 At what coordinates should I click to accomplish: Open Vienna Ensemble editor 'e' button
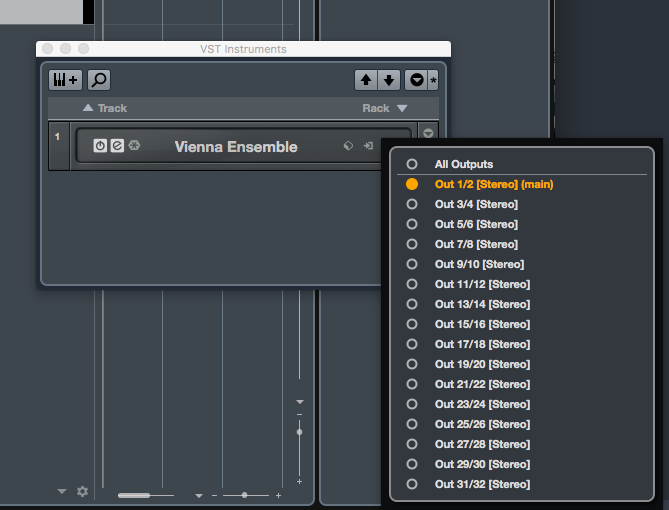[117, 146]
